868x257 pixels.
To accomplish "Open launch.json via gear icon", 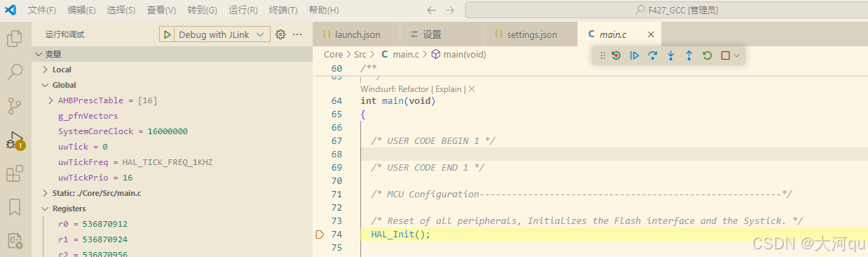I will (280, 34).
